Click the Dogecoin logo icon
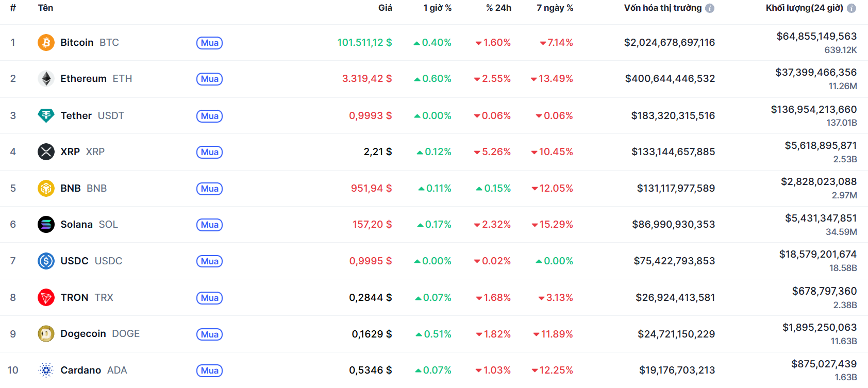The width and height of the screenshot is (868, 388). (46, 333)
